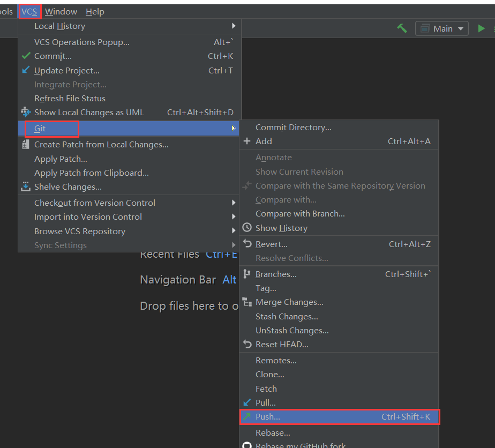This screenshot has width=495, height=448.
Task: Choose Rebase... entry
Action: (339, 432)
